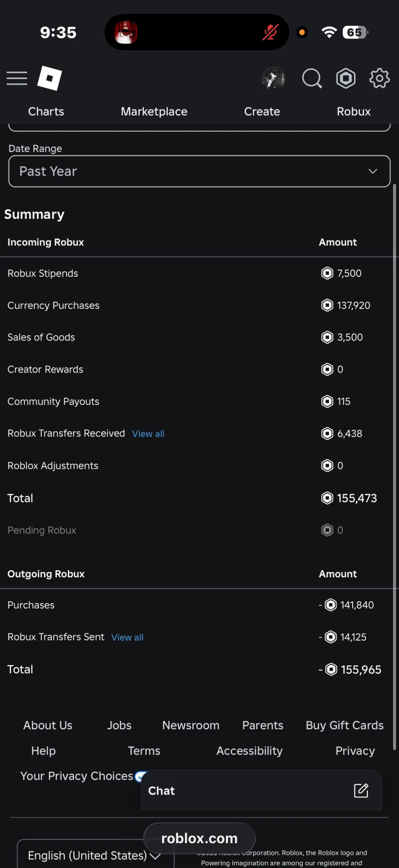Tap the muted microphone indicator icon
The image size is (399, 868).
click(270, 32)
